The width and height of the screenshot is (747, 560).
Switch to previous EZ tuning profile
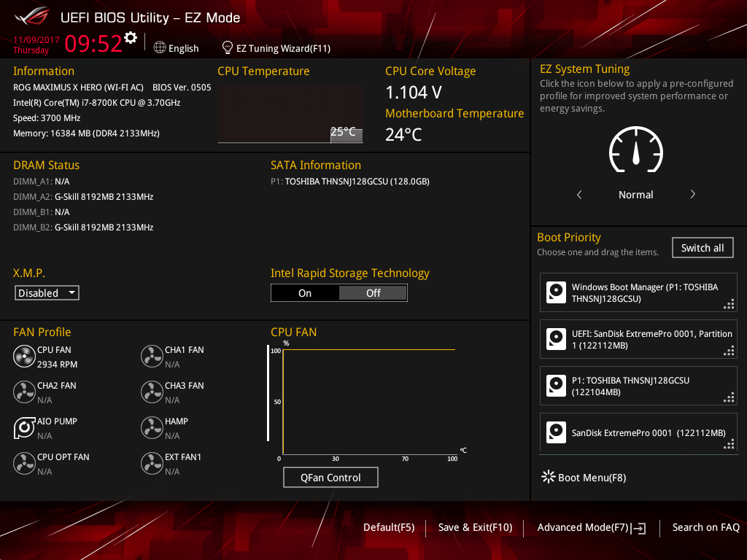coord(579,195)
